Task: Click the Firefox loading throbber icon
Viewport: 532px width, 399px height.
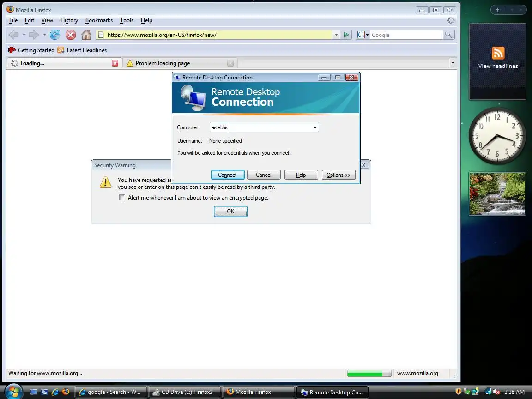Action: coord(451,20)
